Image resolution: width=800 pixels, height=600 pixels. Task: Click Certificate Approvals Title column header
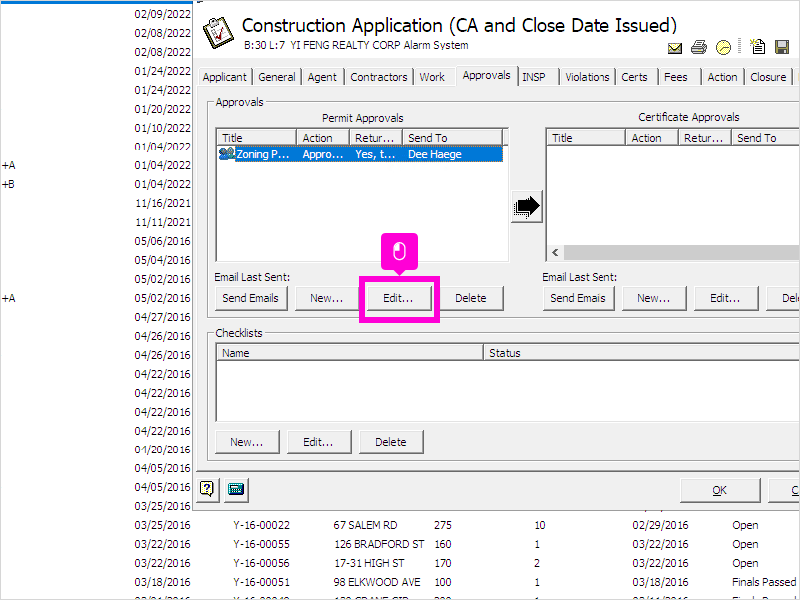586,138
